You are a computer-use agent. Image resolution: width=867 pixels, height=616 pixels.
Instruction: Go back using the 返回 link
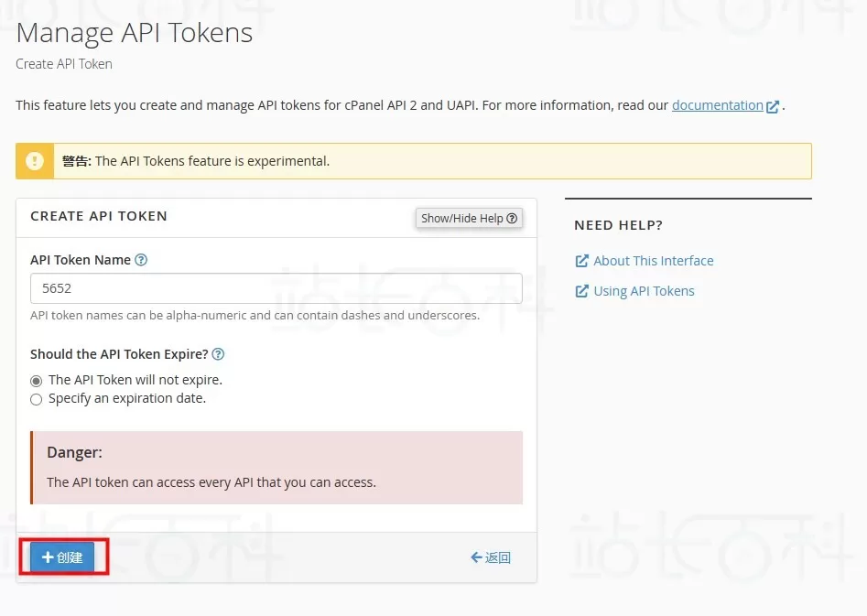coord(497,557)
